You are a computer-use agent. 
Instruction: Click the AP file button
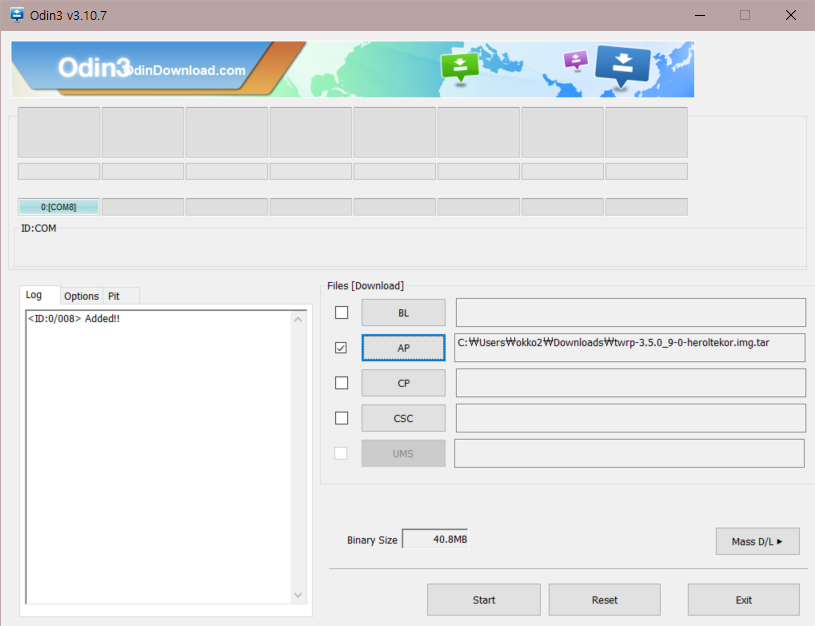point(403,348)
